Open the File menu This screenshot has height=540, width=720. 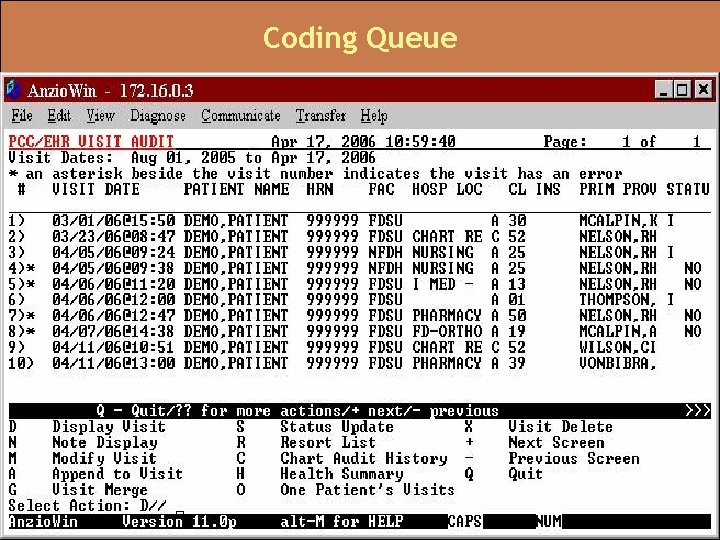point(22,115)
